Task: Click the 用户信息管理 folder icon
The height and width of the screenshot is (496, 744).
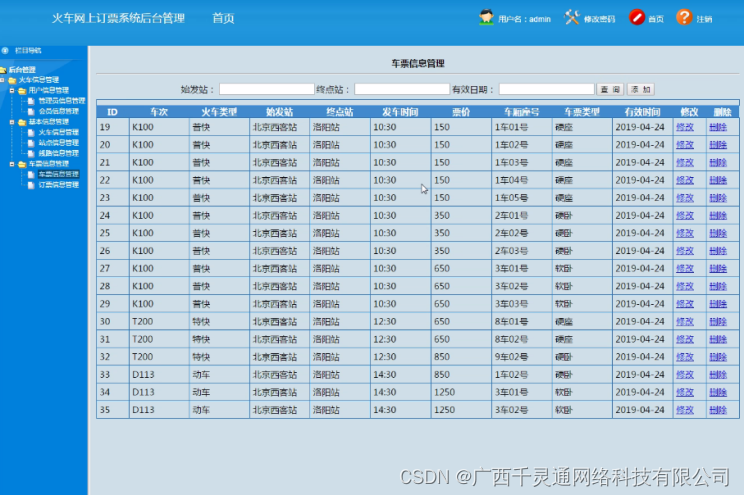Action: 22,91
